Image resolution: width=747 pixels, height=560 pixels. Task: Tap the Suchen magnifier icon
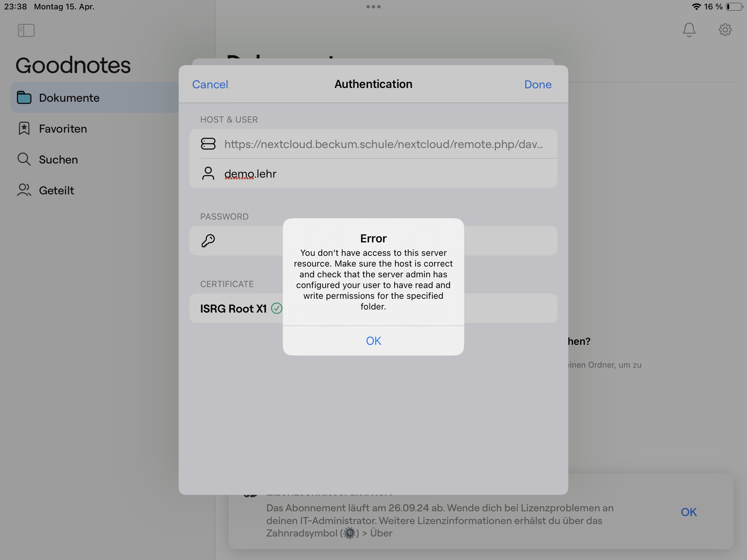click(24, 159)
